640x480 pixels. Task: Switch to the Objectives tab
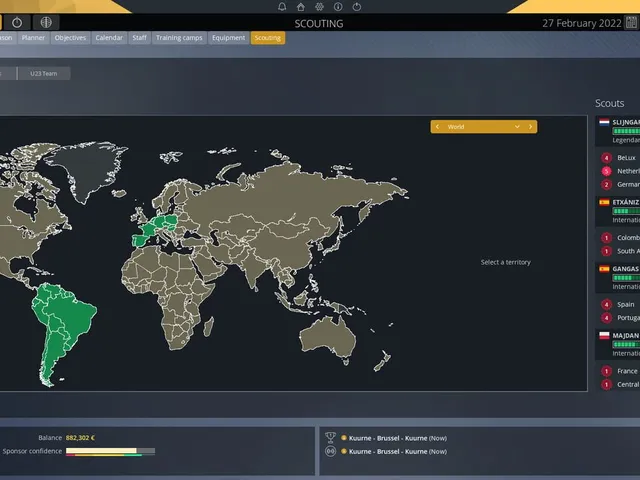(70, 38)
